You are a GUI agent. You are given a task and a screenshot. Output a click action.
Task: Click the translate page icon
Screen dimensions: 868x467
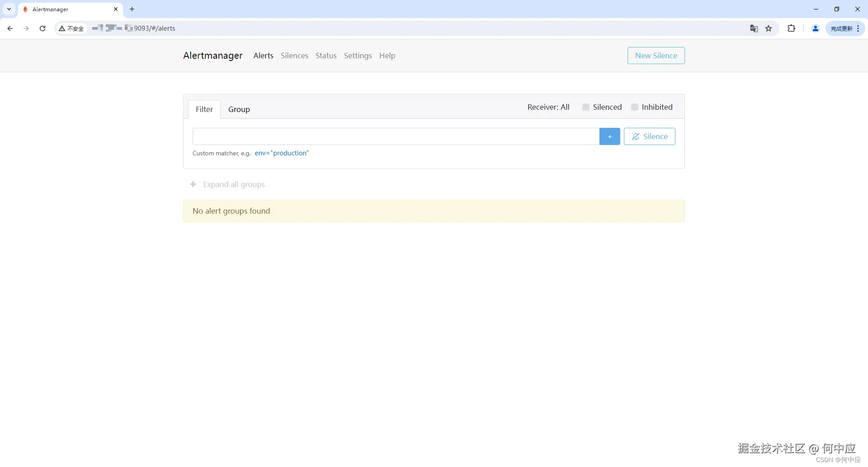coord(754,28)
